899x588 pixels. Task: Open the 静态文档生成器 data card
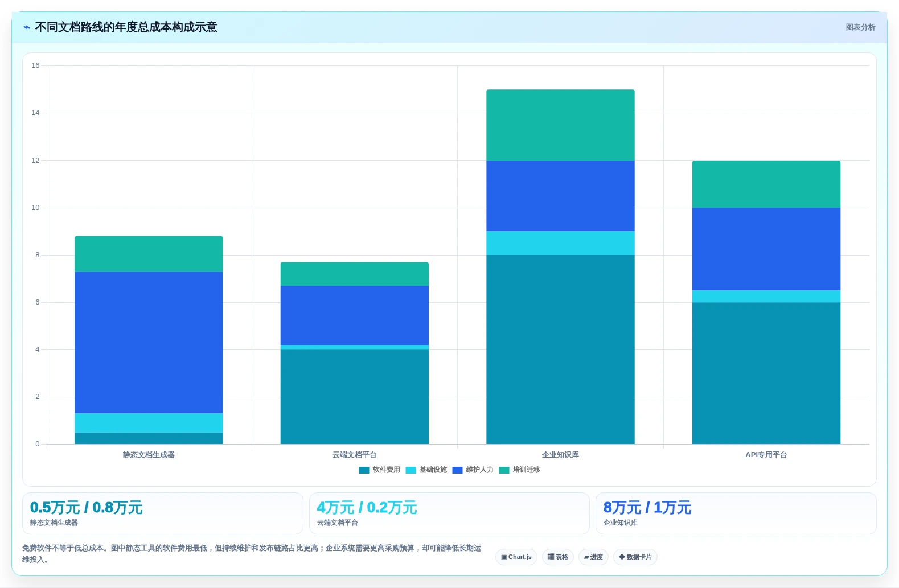tap(163, 513)
